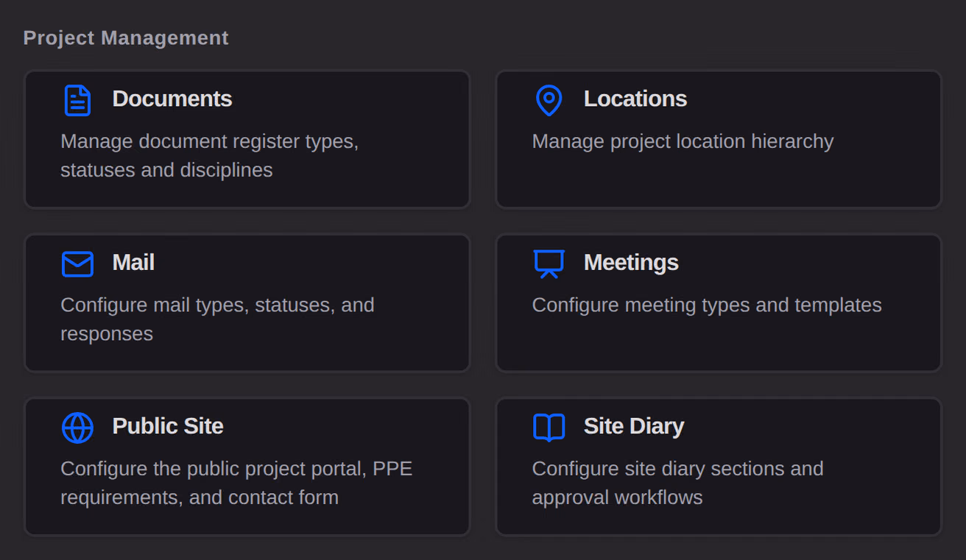This screenshot has width=966, height=560.
Task: Open the Site Diary heading
Action: coord(634,426)
